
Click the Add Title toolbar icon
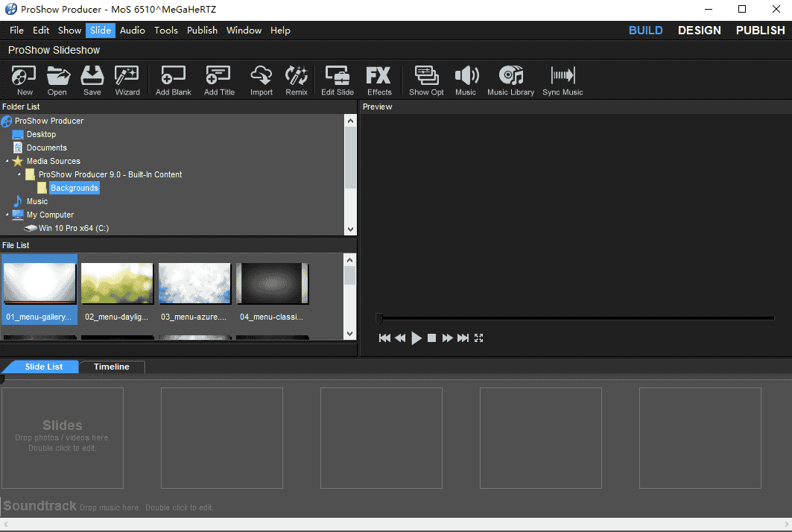pyautogui.click(x=218, y=80)
